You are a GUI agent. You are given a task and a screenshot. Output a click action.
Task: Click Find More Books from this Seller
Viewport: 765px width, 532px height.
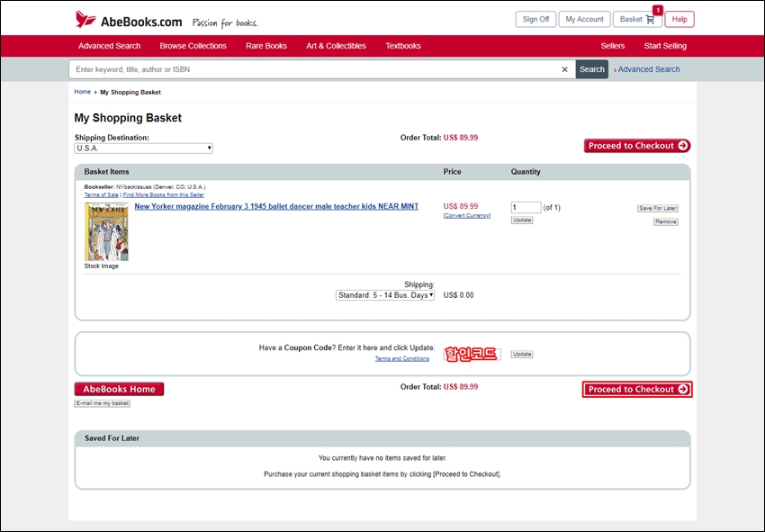coord(164,194)
